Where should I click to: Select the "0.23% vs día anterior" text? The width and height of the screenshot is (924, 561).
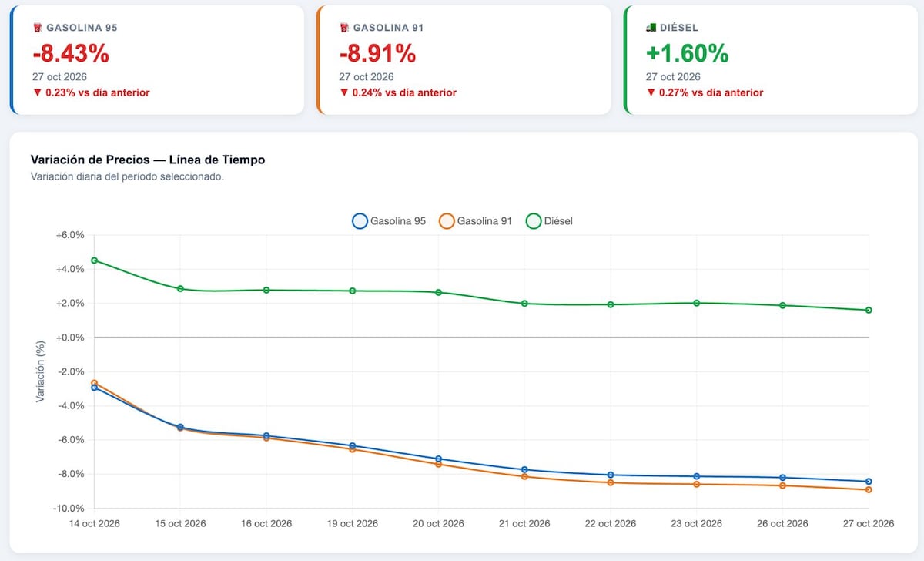coord(97,92)
